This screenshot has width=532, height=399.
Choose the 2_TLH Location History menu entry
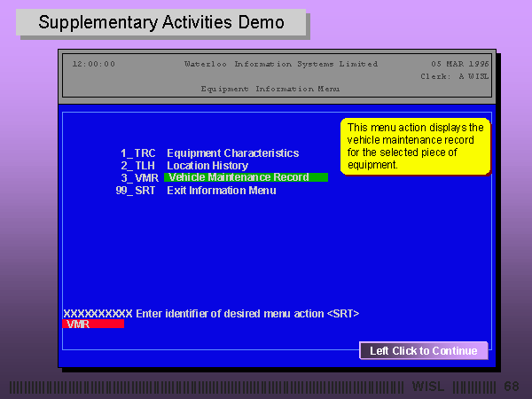point(184,166)
